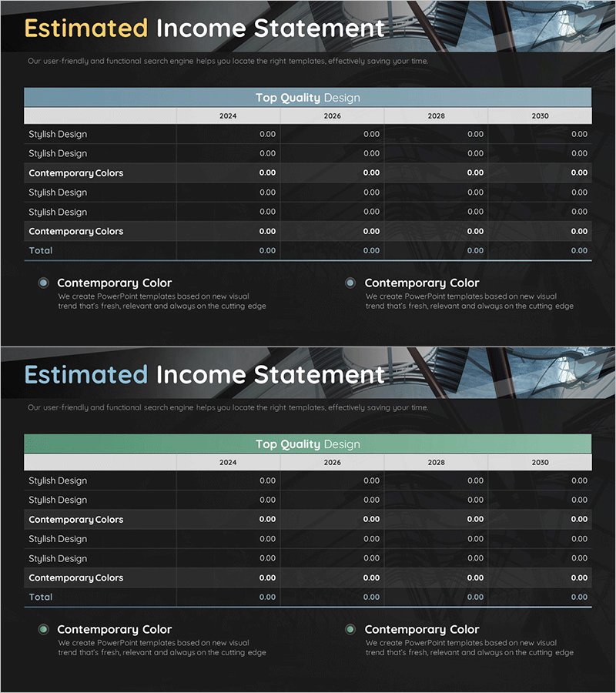Select the green 'Top Quality Design' header bar

[307, 444]
